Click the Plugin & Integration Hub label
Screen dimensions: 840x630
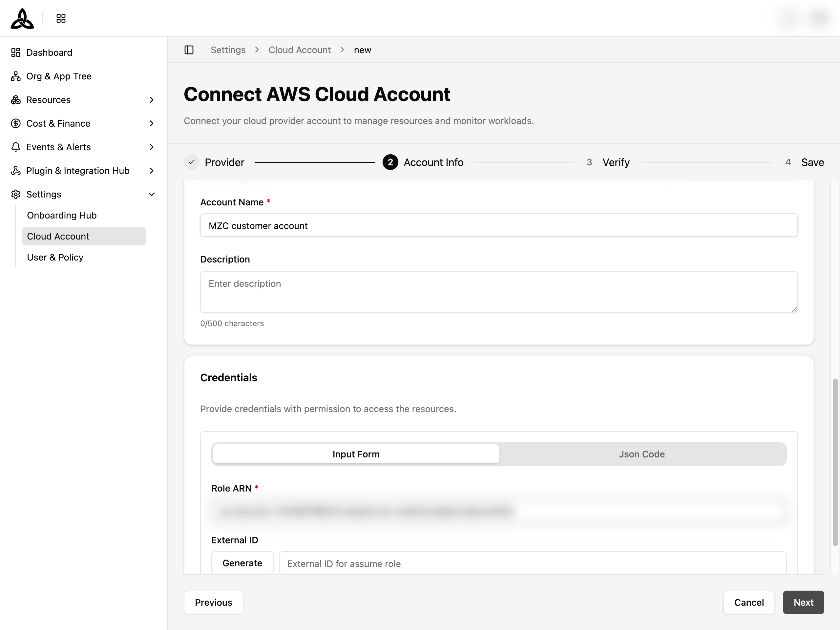[x=78, y=171]
